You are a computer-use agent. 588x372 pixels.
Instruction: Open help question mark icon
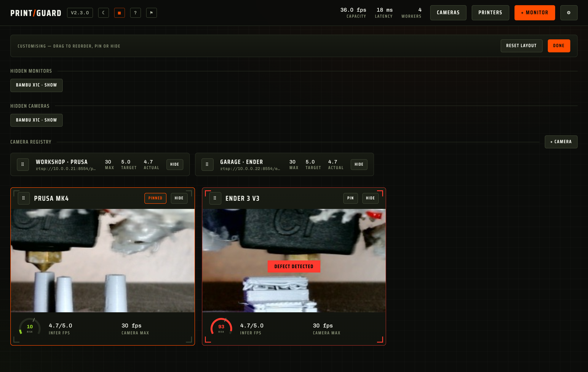pos(136,13)
